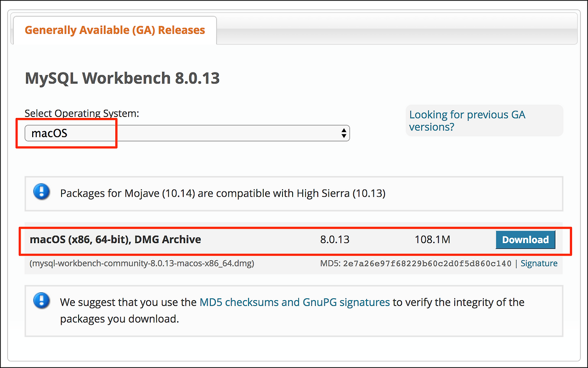This screenshot has width=588, height=368.
Task: Open the Select Operating System dropdown showing macOS
Action: coord(184,134)
